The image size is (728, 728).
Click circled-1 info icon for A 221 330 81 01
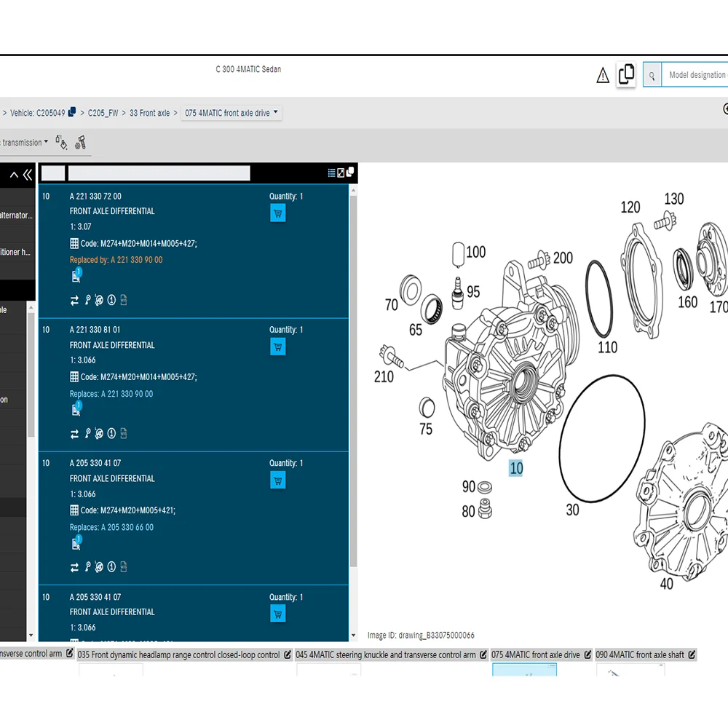click(111, 434)
